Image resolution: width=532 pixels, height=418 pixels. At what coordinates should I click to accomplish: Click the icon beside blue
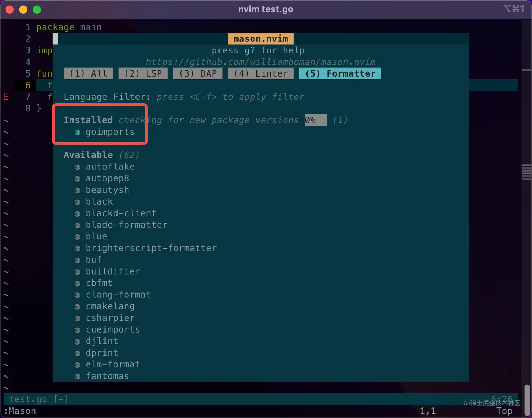tap(77, 237)
